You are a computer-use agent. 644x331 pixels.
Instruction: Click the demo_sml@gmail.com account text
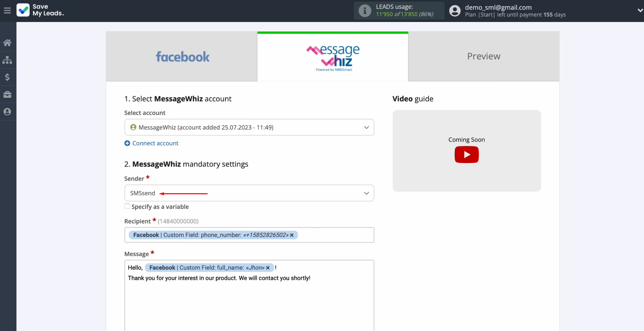(498, 7)
